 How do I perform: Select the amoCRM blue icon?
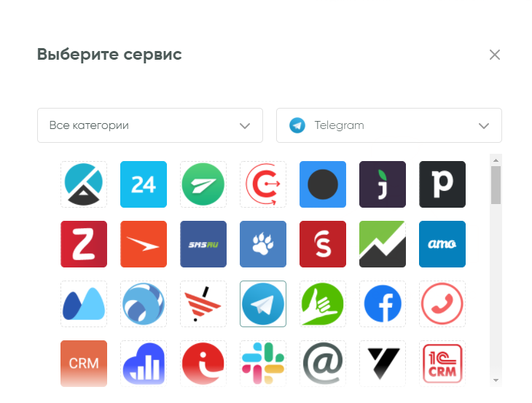click(442, 244)
